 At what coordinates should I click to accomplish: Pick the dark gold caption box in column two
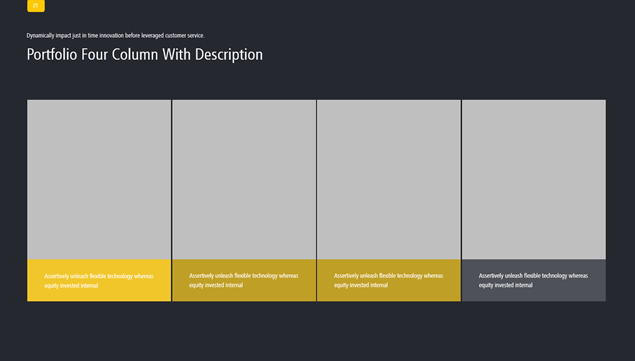244,280
